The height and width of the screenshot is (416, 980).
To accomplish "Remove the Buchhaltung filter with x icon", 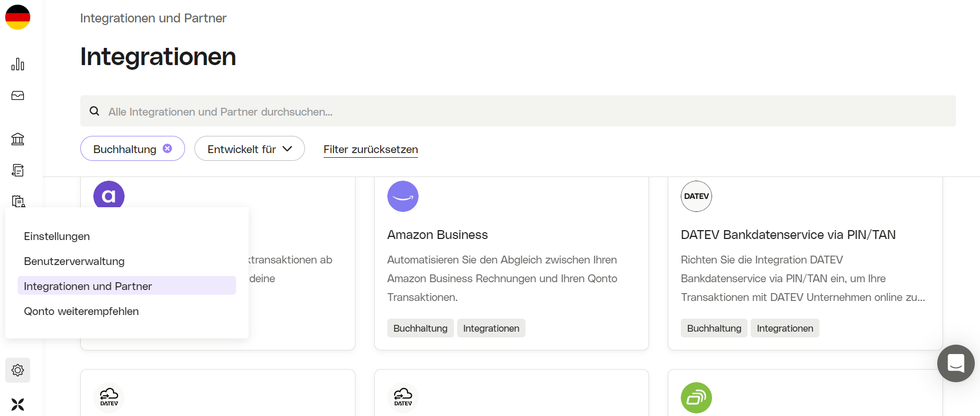I will 167,148.
